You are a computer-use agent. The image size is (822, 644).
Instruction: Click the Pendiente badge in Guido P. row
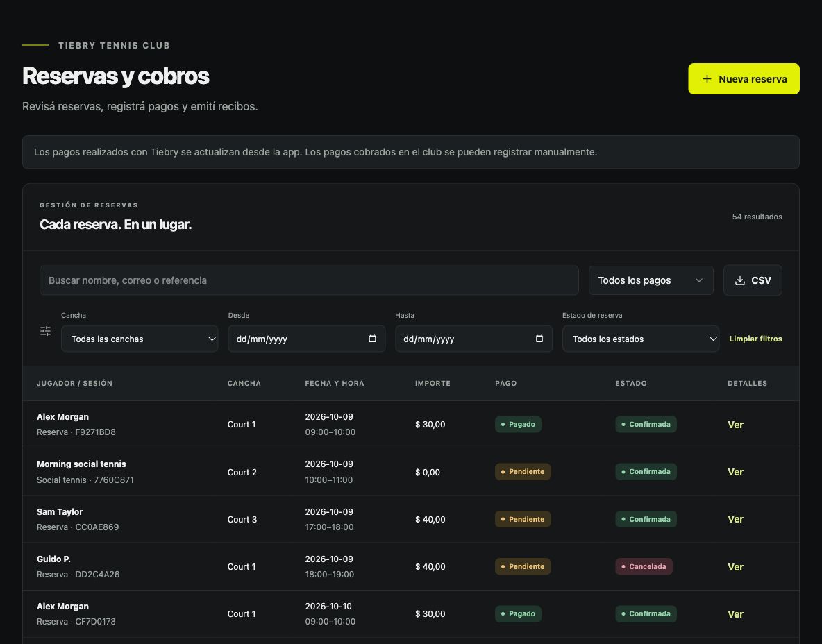pos(523,566)
